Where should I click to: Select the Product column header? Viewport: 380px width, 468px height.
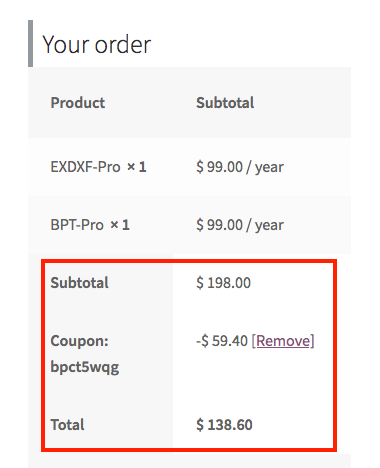click(x=78, y=103)
